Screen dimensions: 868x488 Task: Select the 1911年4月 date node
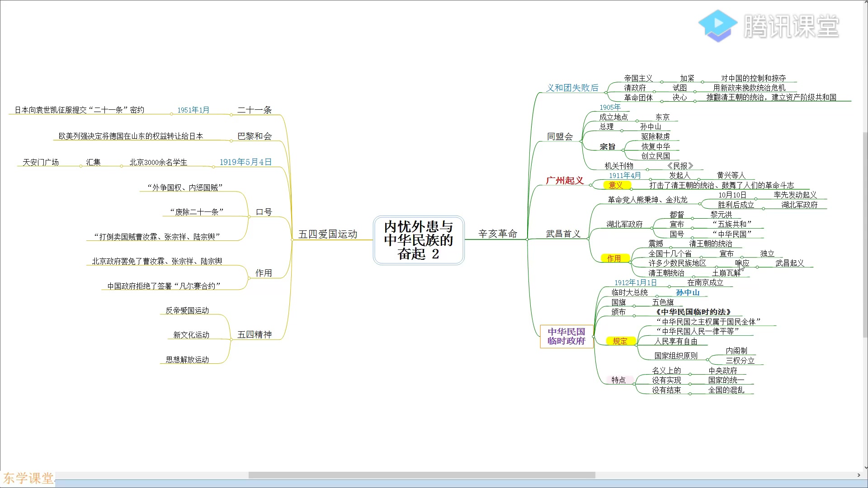point(625,175)
